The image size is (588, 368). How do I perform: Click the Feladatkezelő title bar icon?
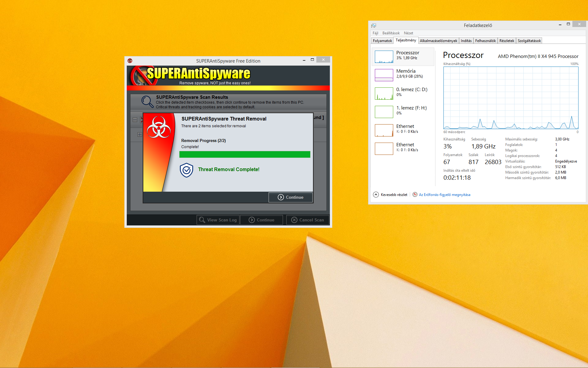pyautogui.click(x=374, y=25)
